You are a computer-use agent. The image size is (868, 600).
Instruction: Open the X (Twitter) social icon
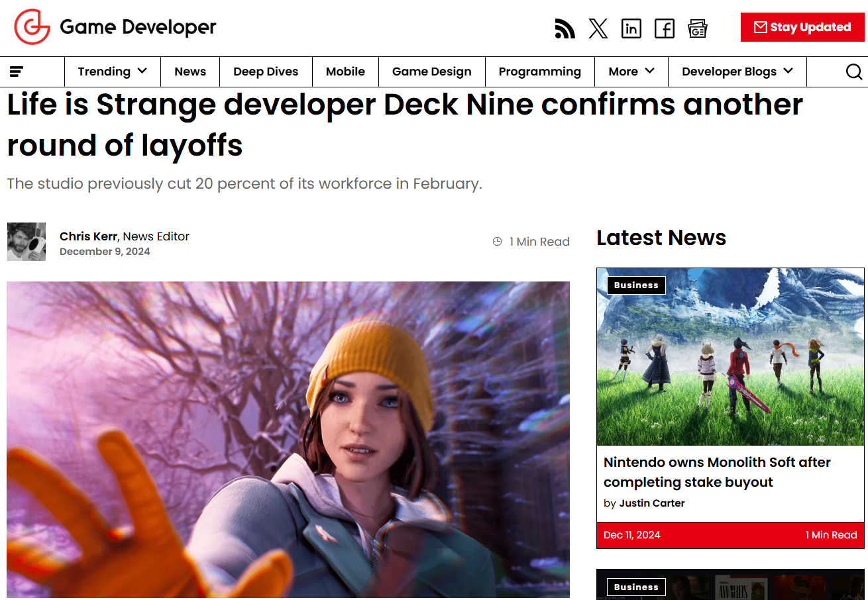coord(598,28)
